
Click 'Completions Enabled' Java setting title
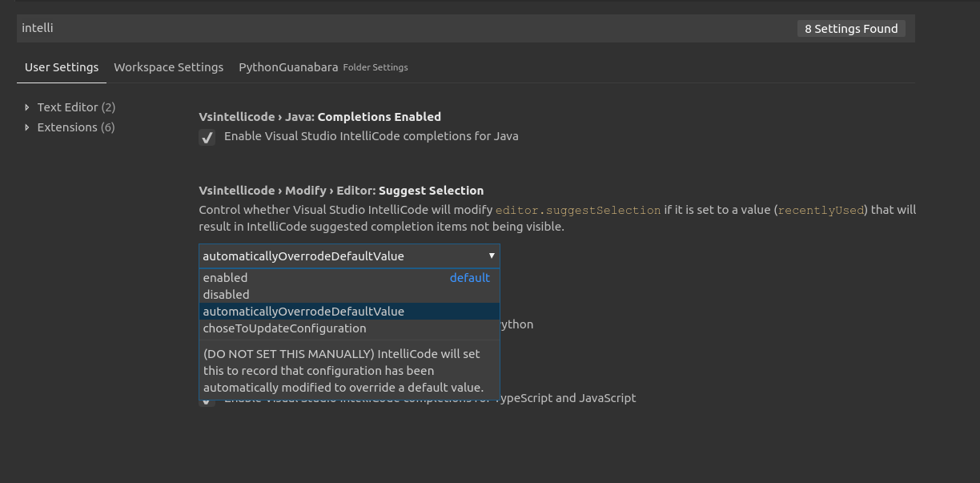[x=379, y=117]
